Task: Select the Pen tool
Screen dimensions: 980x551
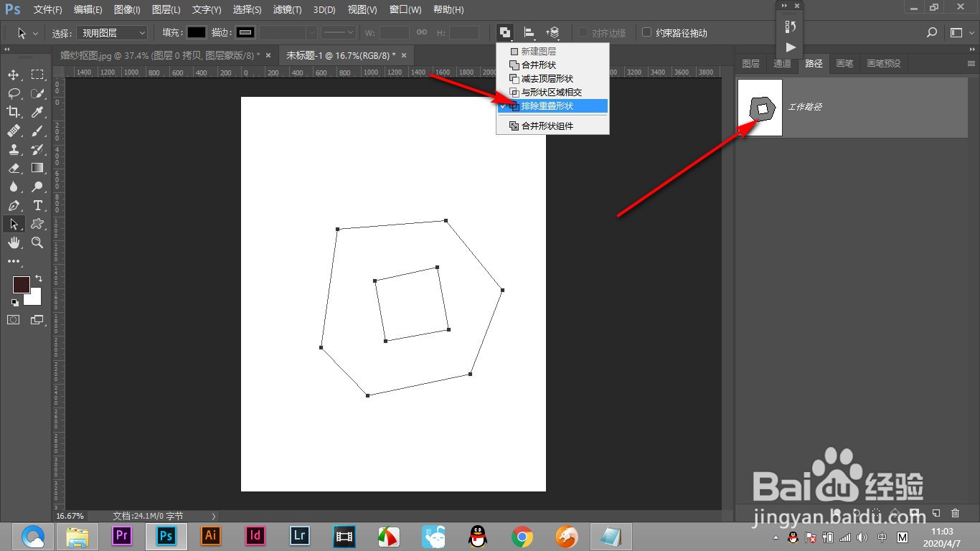Action: (14, 205)
